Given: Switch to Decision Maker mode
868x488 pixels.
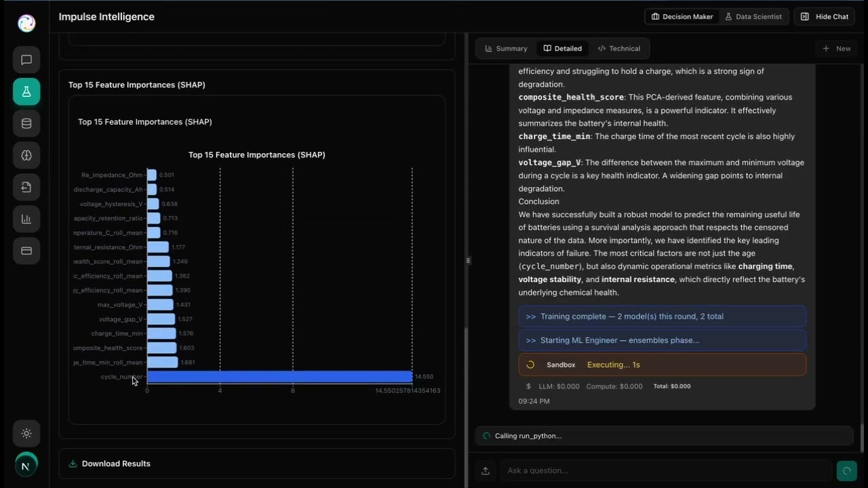Looking at the screenshot, I should pyautogui.click(x=682, y=16).
